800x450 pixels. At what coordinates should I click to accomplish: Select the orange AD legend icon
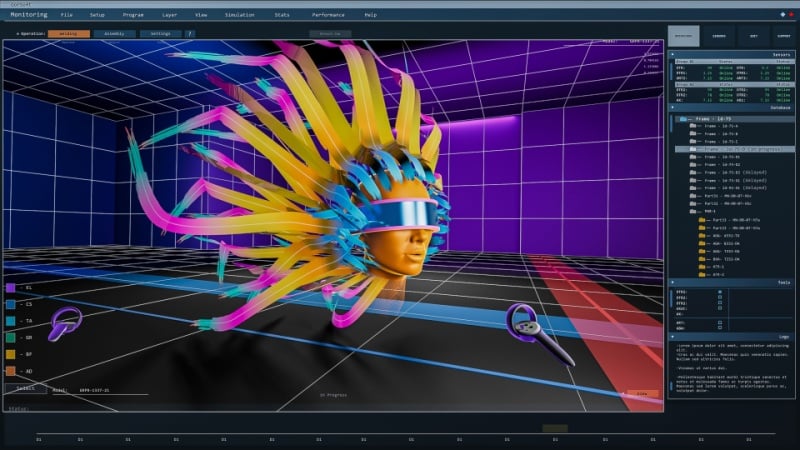pos(11,370)
